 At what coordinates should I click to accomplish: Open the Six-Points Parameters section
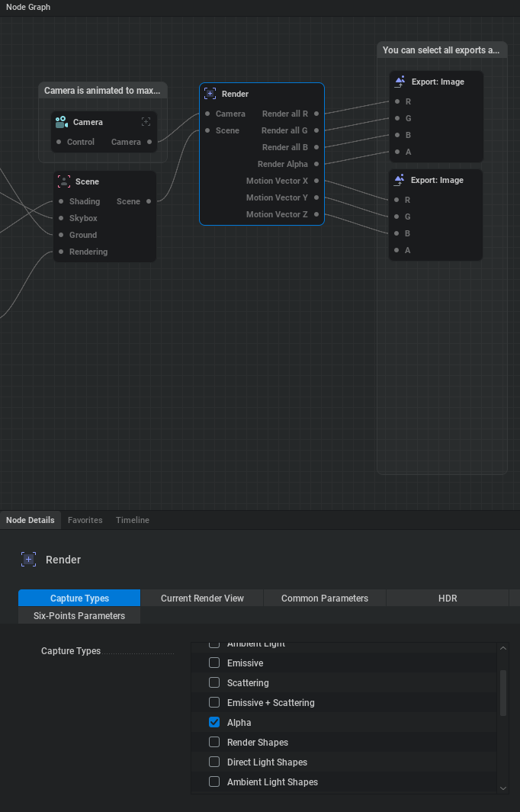click(79, 615)
